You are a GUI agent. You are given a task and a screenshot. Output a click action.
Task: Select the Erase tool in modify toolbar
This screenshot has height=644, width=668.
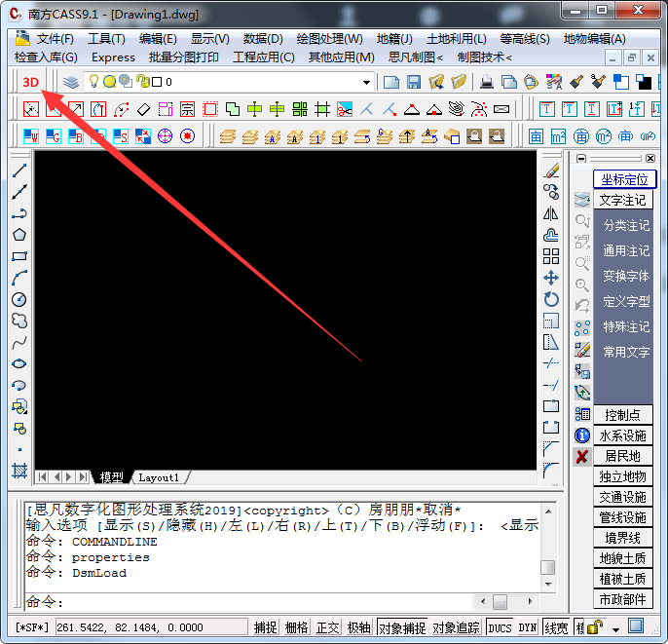pyautogui.click(x=551, y=170)
